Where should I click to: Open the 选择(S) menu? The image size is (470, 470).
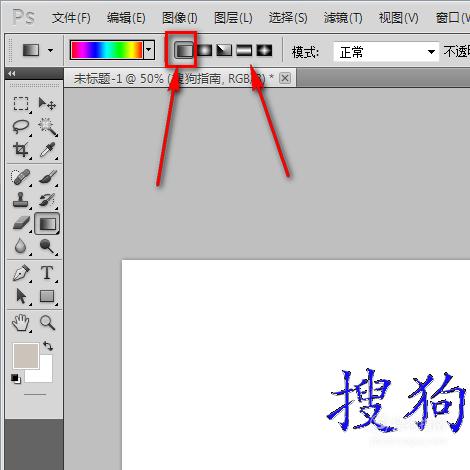click(x=288, y=18)
